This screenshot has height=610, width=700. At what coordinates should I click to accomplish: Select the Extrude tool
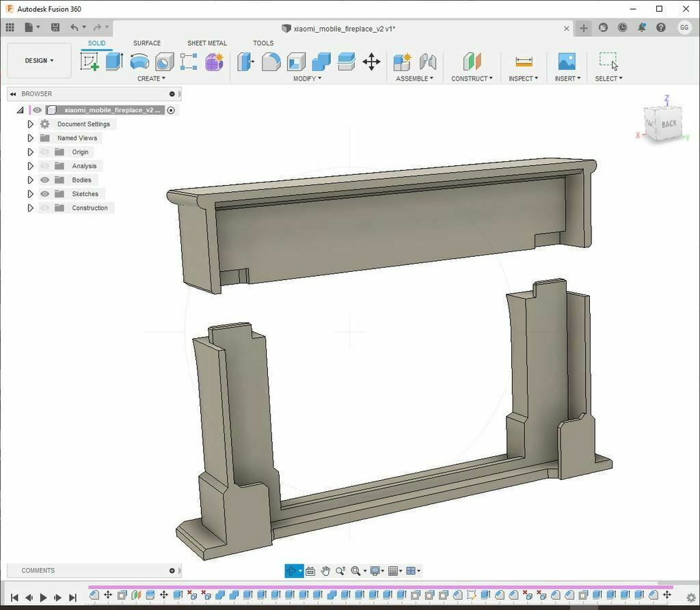pos(114,61)
